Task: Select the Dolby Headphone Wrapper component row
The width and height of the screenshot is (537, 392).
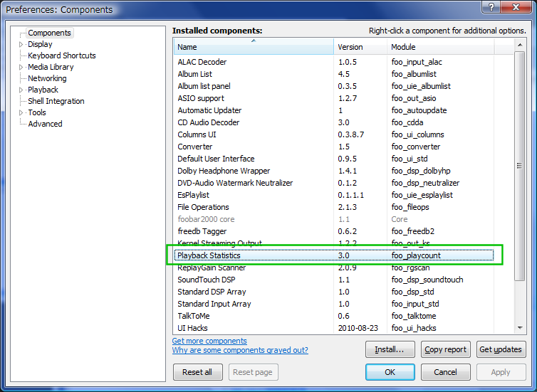Action: (x=334, y=171)
